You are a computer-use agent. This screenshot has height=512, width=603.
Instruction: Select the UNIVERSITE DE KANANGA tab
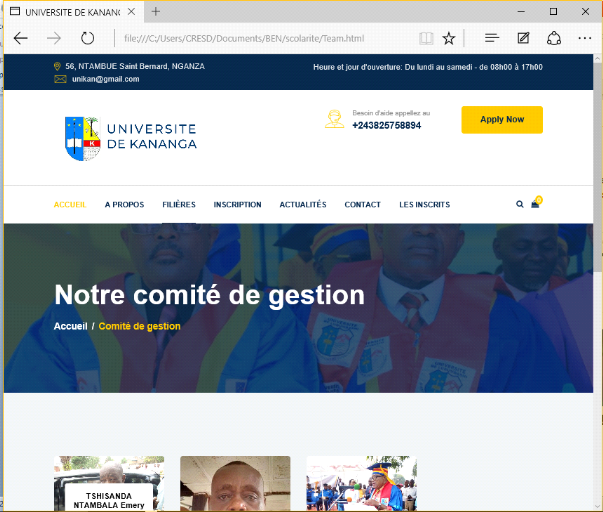pyautogui.click(x=73, y=12)
